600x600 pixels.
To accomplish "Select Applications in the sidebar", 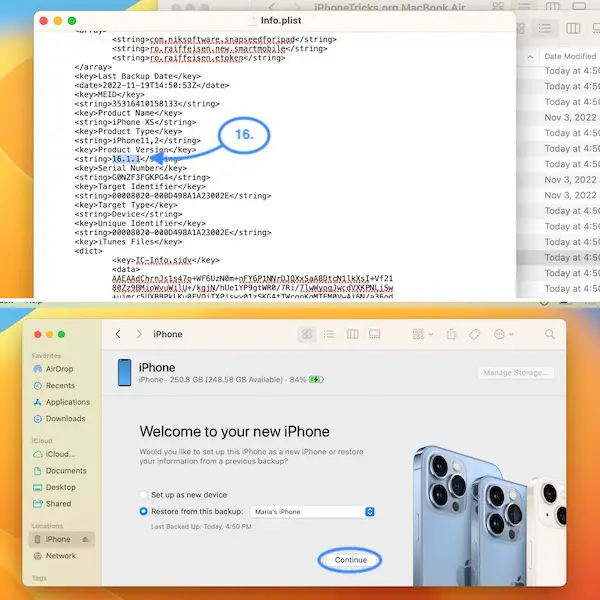I will tap(67, 402).
